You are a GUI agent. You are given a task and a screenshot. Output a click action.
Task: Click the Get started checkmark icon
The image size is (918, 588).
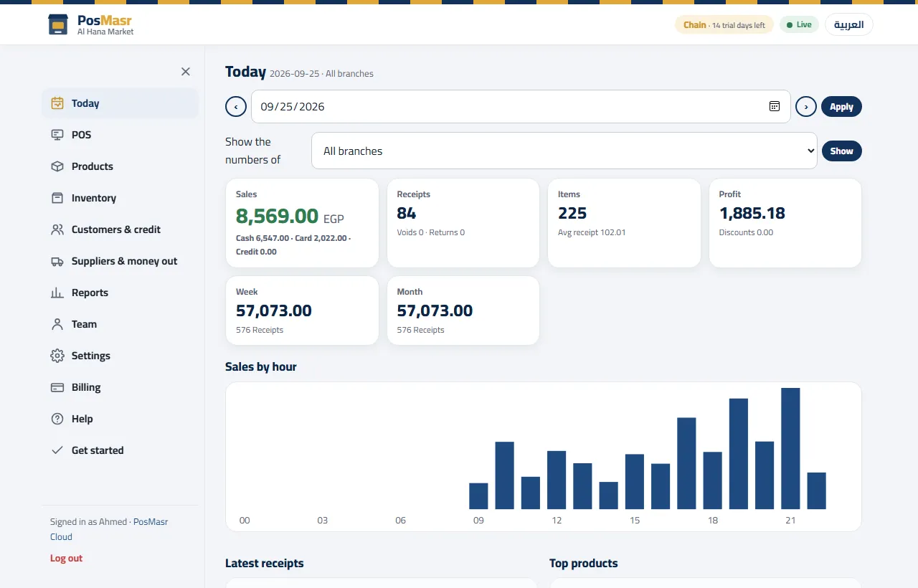[57, 450]
